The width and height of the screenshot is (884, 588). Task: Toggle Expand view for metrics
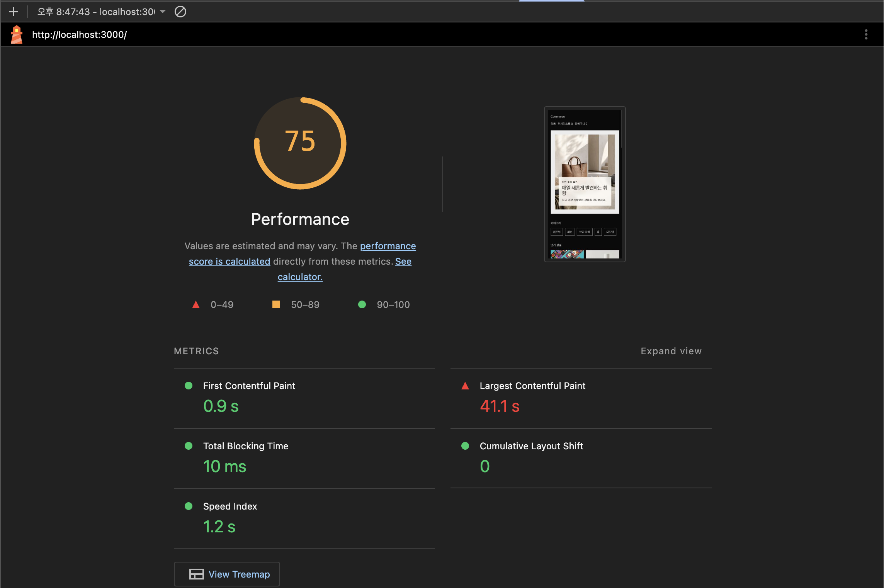tap(671, 351)
